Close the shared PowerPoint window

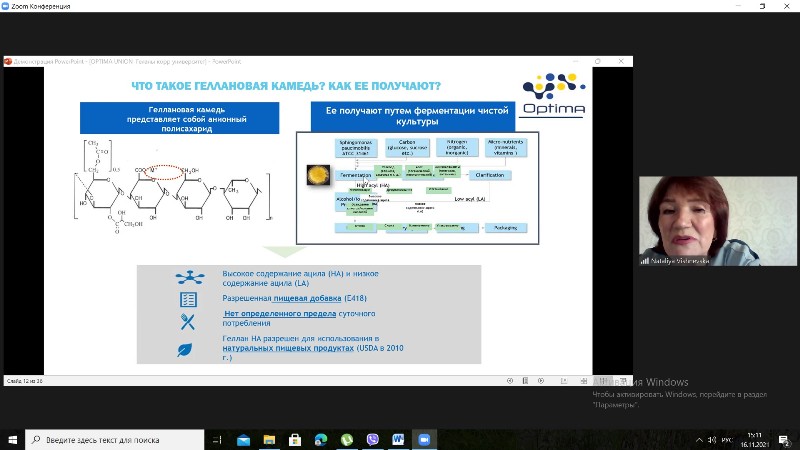(x=621, y=61)
